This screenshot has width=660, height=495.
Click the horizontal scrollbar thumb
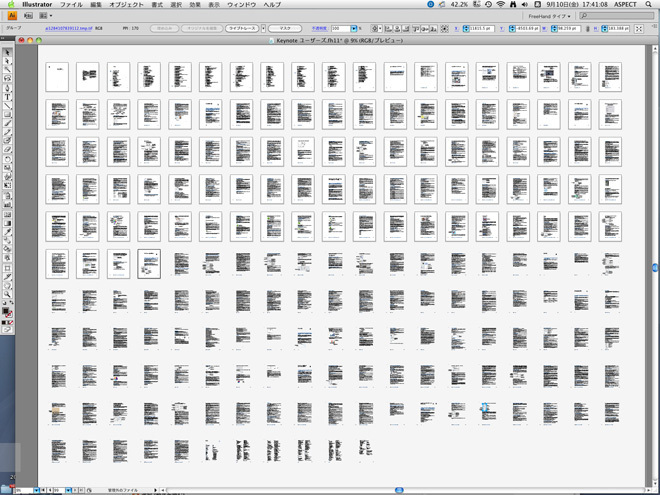pyautogui.click(x=399, y=490)
